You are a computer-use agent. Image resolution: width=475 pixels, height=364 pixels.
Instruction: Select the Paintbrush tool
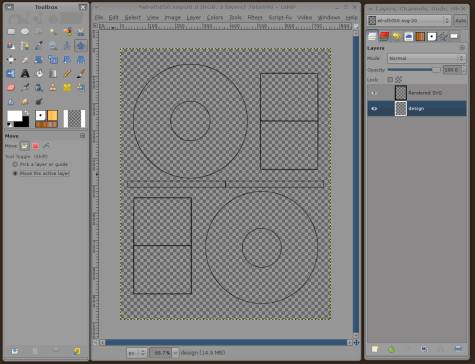[81, 74]
